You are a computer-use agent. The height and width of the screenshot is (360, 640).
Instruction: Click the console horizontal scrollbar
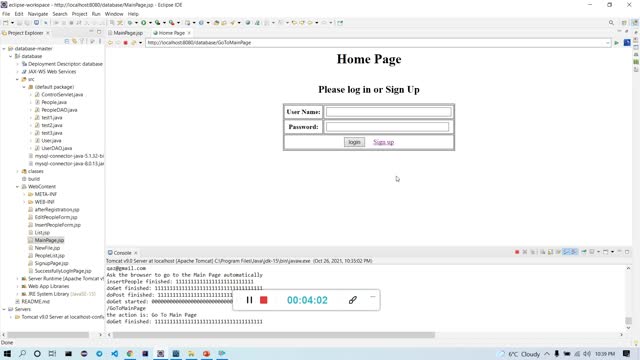[x=273, y=335]
